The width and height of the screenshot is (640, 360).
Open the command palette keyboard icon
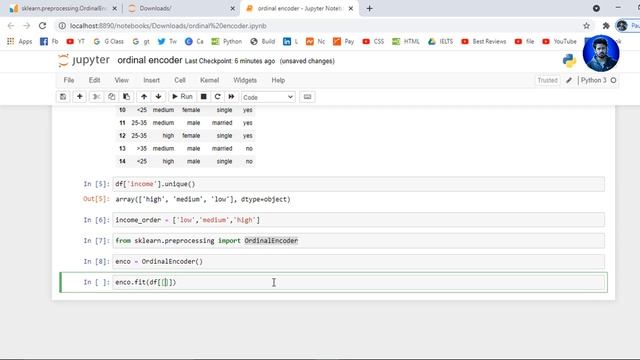click(307, 97)
